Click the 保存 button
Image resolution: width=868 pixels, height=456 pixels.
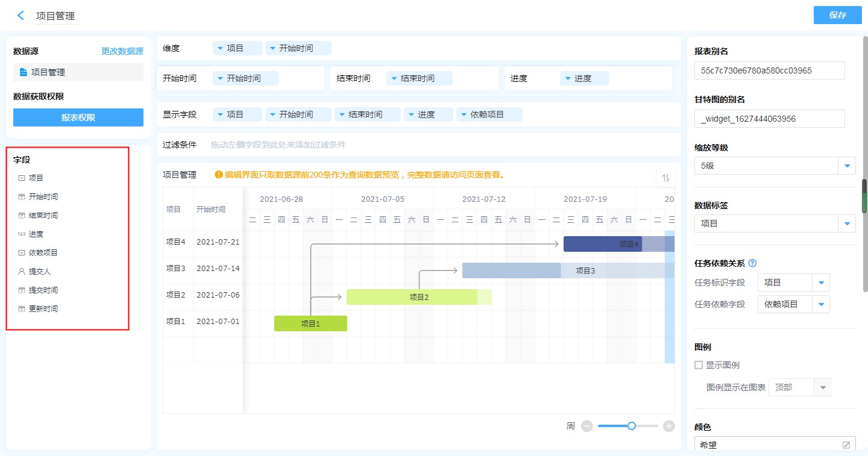pyautogui.click(x=837, y=15)
